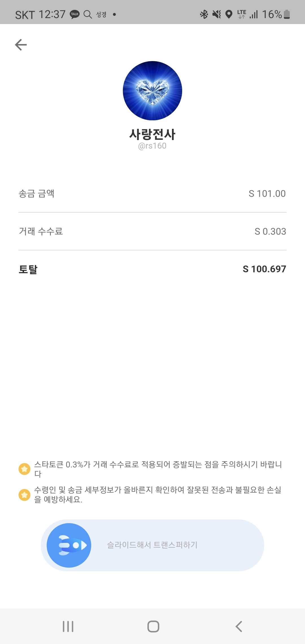Tap the 거래 수수료 fee value S 0.303
The height and width of the screenshot is (644, 305).
click(270, 232)
